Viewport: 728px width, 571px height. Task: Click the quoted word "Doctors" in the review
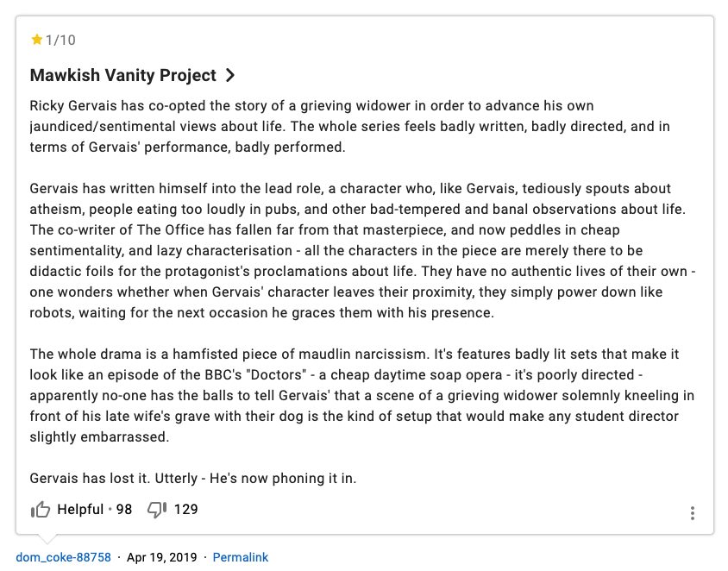tap(275, 375)
